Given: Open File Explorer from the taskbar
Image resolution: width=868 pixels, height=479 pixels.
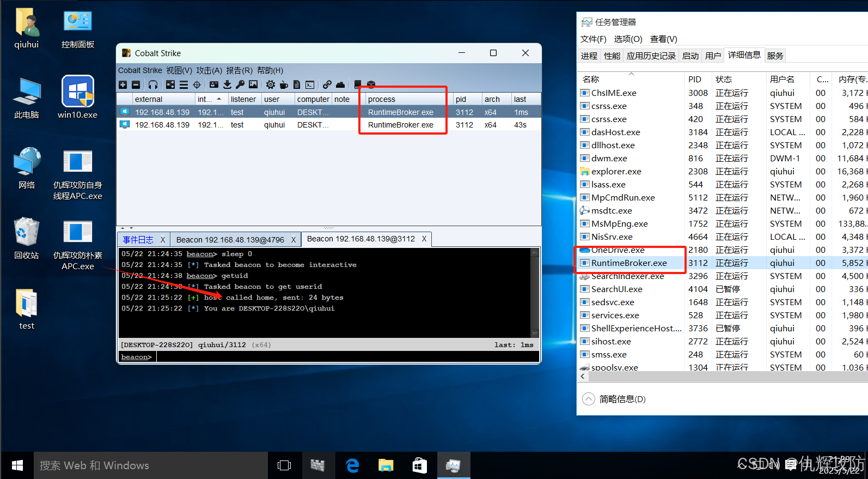Looking at the screenshot, I should [386, 465].
